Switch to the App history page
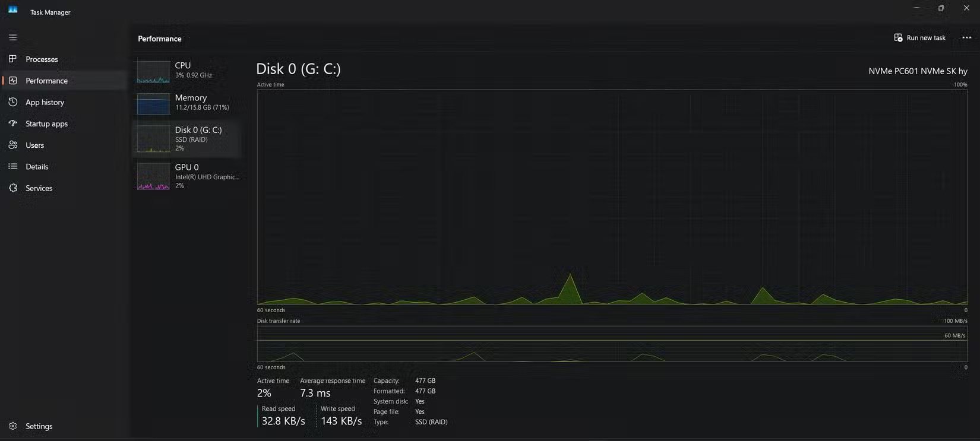Screen dimensions: 980x441 click(x=45, y=102)
